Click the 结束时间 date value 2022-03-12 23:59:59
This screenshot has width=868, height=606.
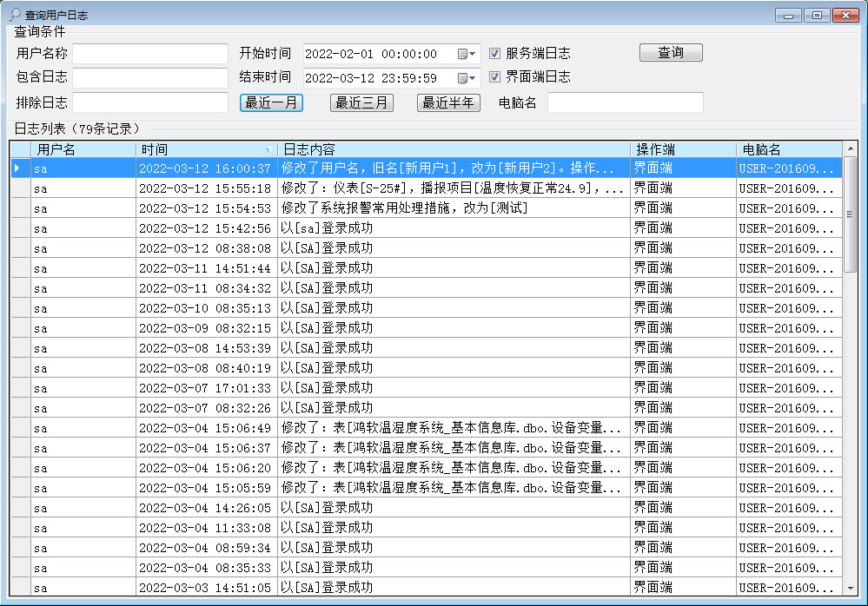371,78
